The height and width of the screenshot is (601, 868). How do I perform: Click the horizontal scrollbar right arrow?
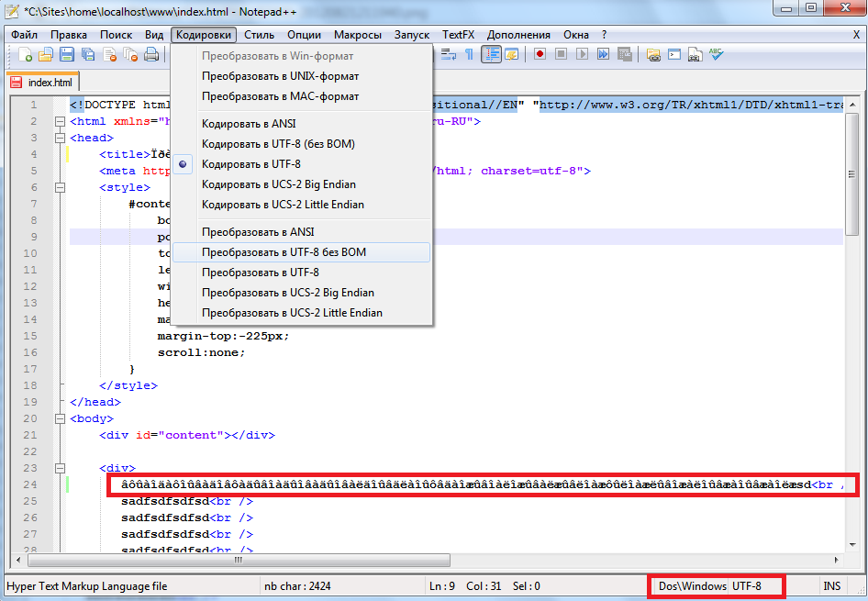click(836, 560)
